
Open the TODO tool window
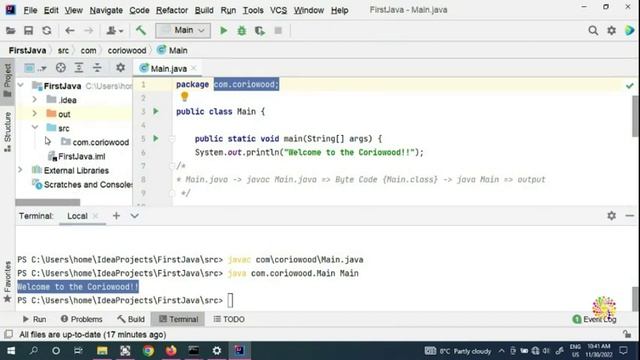click(229, 319)
